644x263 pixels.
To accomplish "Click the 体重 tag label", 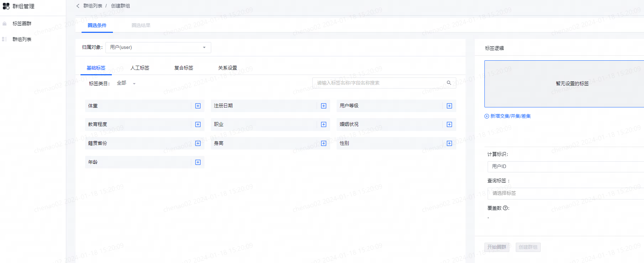I will pyautogui.click(x=93, y=106).
